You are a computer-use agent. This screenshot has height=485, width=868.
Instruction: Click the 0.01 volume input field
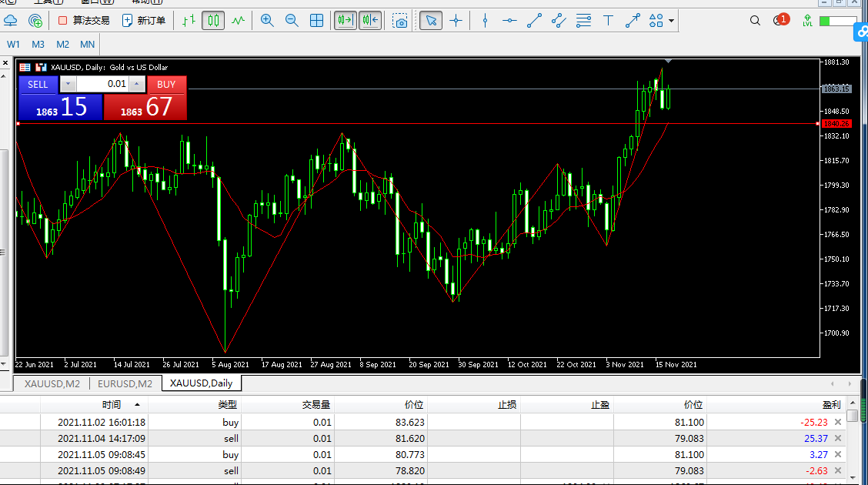tap(102, 84)
